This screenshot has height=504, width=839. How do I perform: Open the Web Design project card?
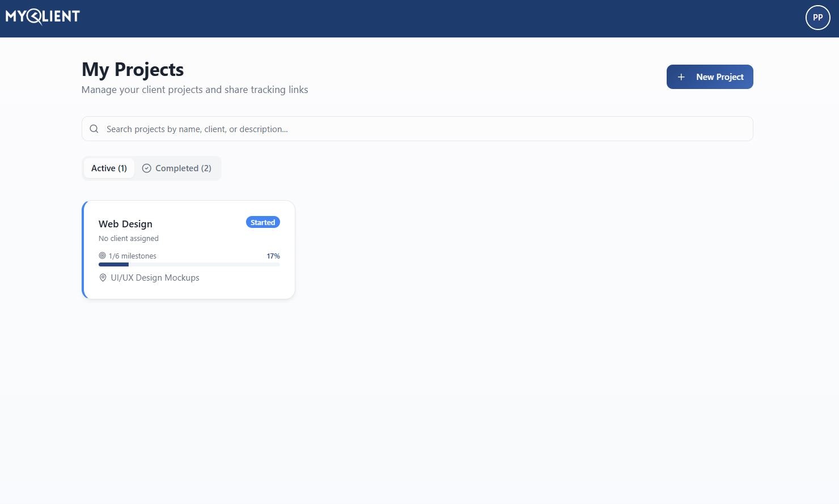pos(188,249)
